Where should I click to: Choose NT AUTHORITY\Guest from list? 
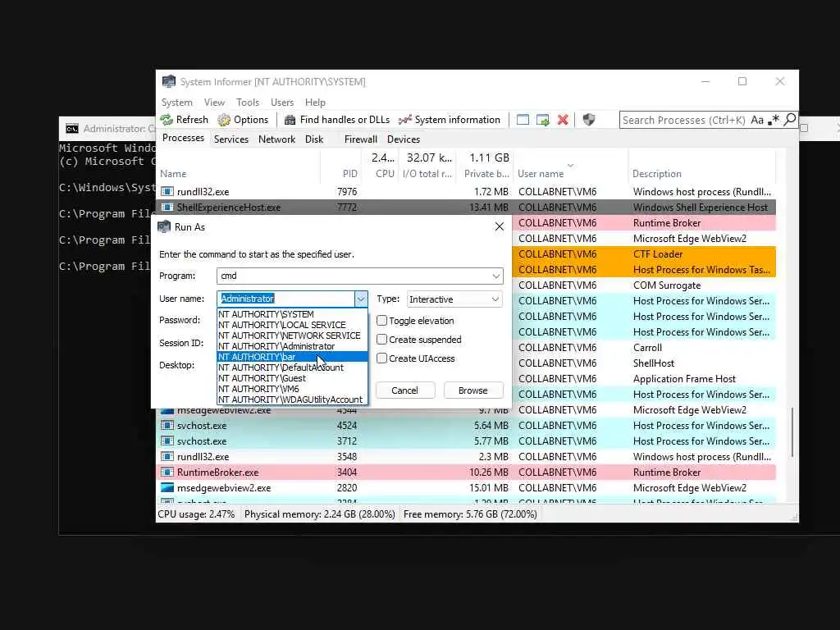(x=293, y=378)
